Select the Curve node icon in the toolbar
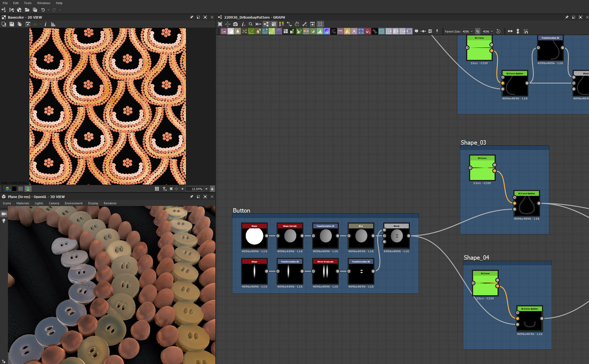Viewport: 589px width, 364px height. tap(251, 31)
